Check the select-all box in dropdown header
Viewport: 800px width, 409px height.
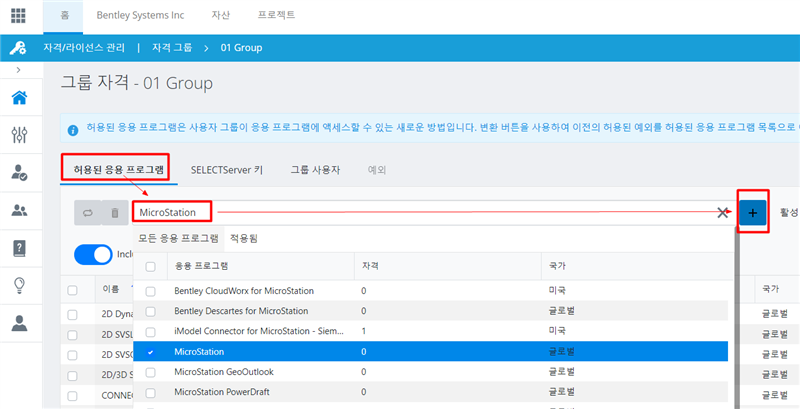pos(151,266)
